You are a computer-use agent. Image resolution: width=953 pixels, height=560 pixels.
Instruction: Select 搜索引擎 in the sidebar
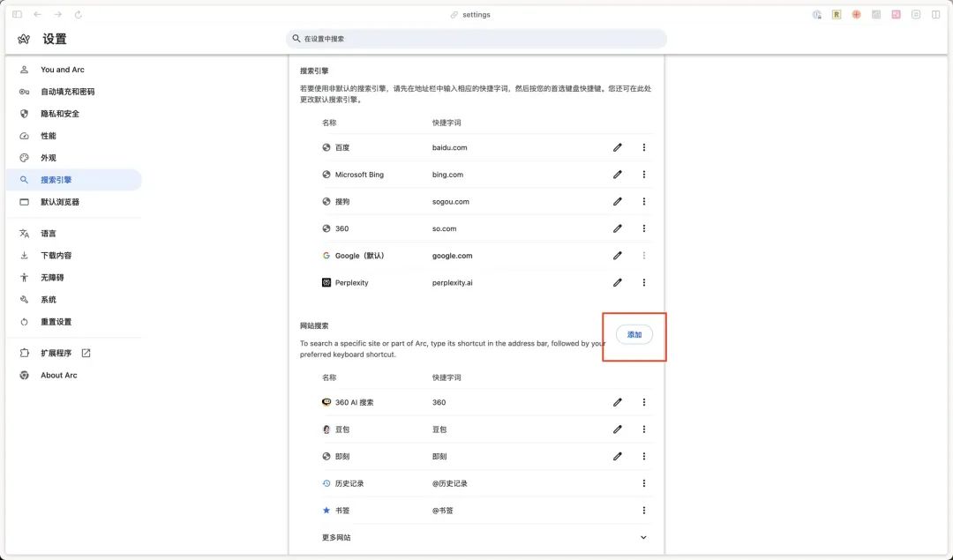coord(73,180)
